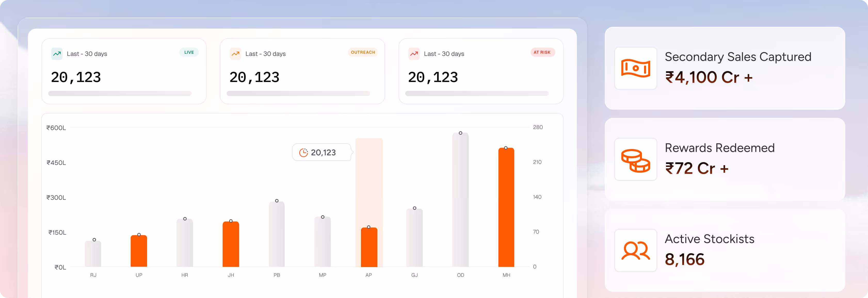
Task: Click the Secondary Sales Captured label
Action: (x=738, y=56)
